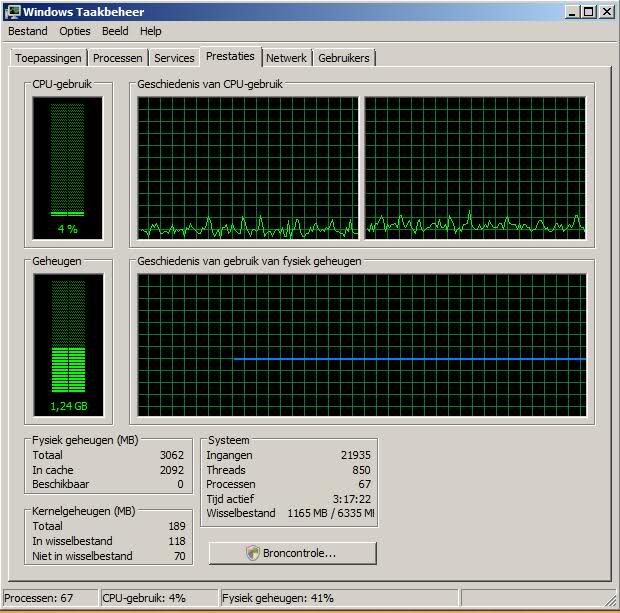Click the right CPU history graph
This screenshot has width=620, height=613.
click(x=475, y=168)
